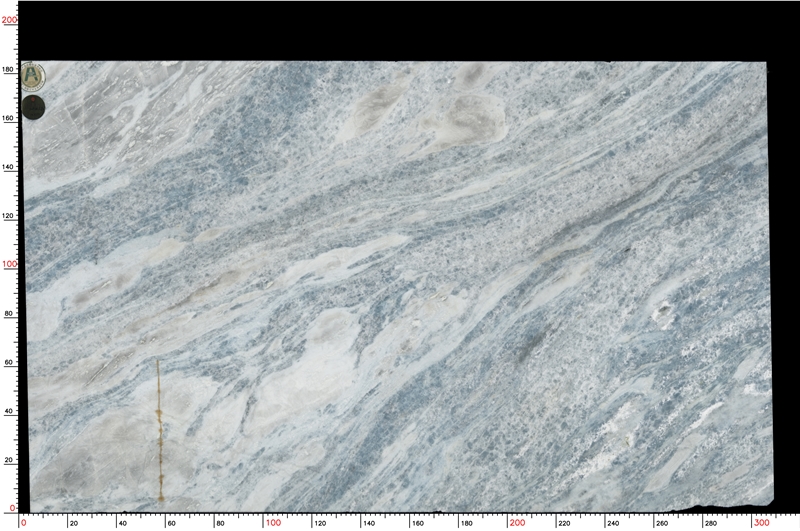Click '160' on the bottom horizontal ruler
Screen dimensions: 800x531
pyautogui.click(x=417, y=523)
